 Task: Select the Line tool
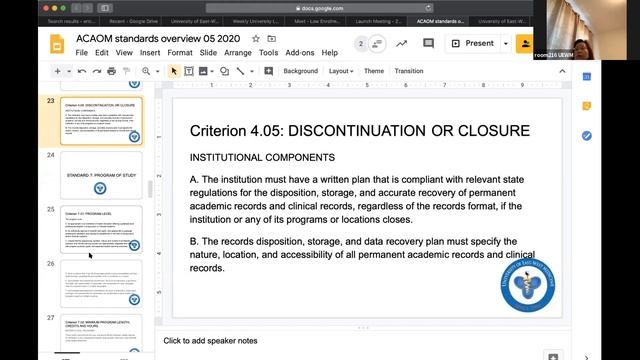coord(240,71)
